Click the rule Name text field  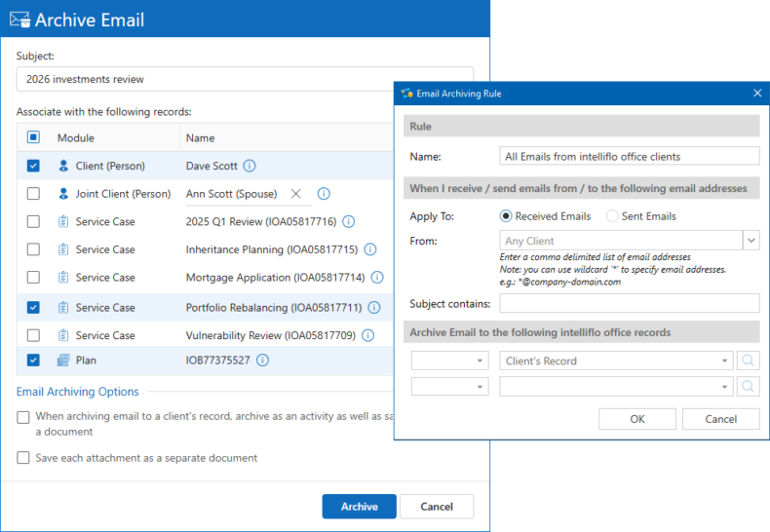pyautogui.click(x=629, y=156)
